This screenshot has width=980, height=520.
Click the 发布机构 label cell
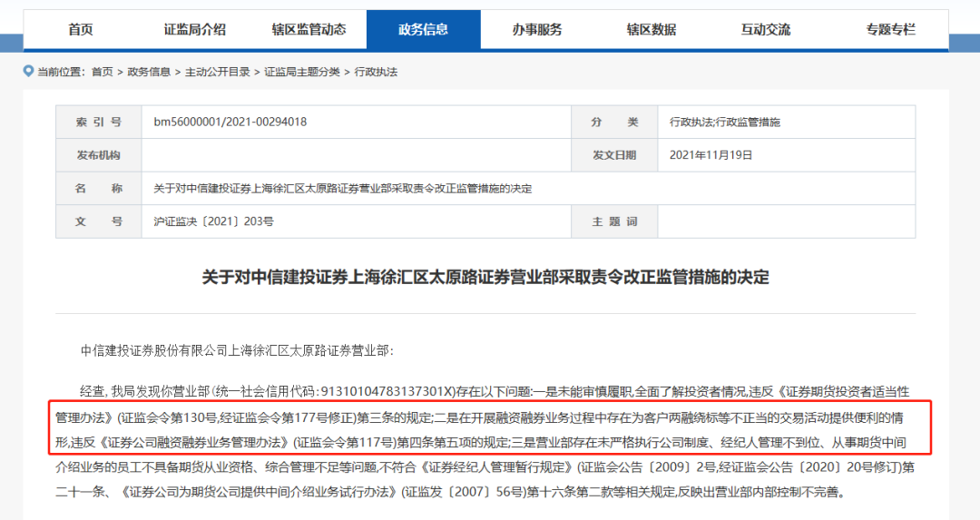point(99,155)
